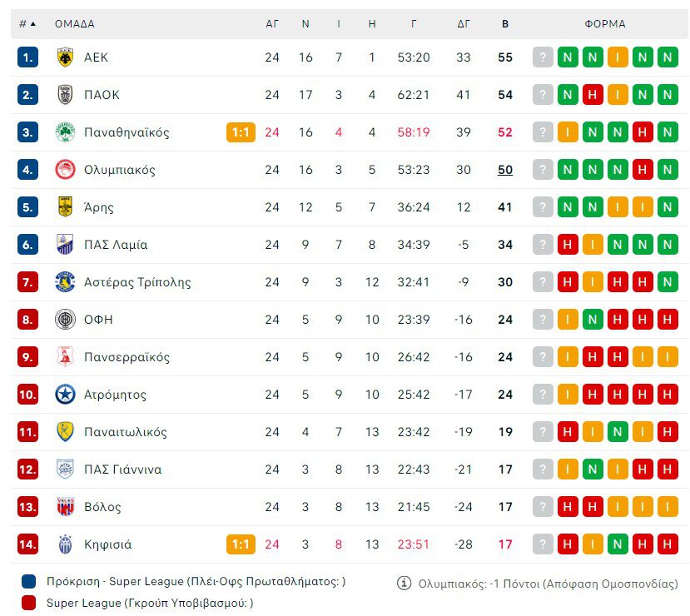
Task: Open the ΠΑΣ Λαμία team link
Action: tap(116, 245)
